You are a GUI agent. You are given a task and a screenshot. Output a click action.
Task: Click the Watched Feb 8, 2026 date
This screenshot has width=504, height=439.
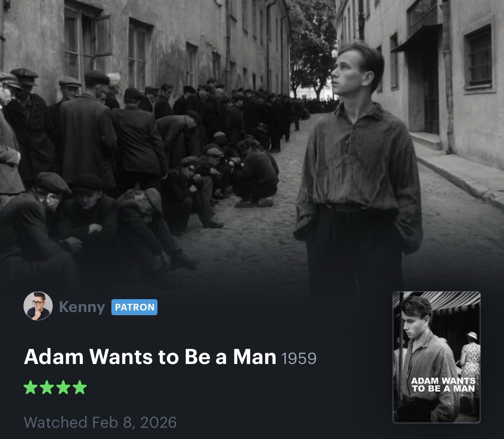(x=100, y=422)
